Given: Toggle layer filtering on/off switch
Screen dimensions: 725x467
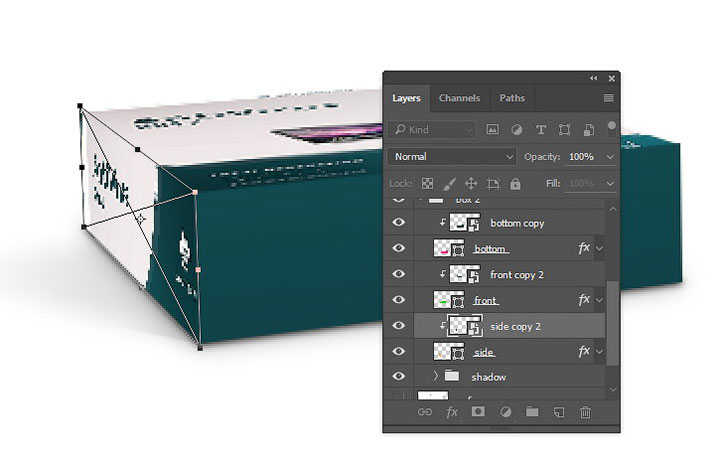Looking at the screenshot, I should pyautogui.click(x=612, y=129).
